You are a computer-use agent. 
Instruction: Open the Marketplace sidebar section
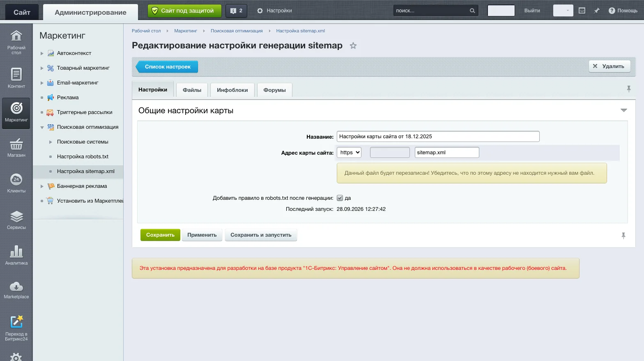click(16, 290)
